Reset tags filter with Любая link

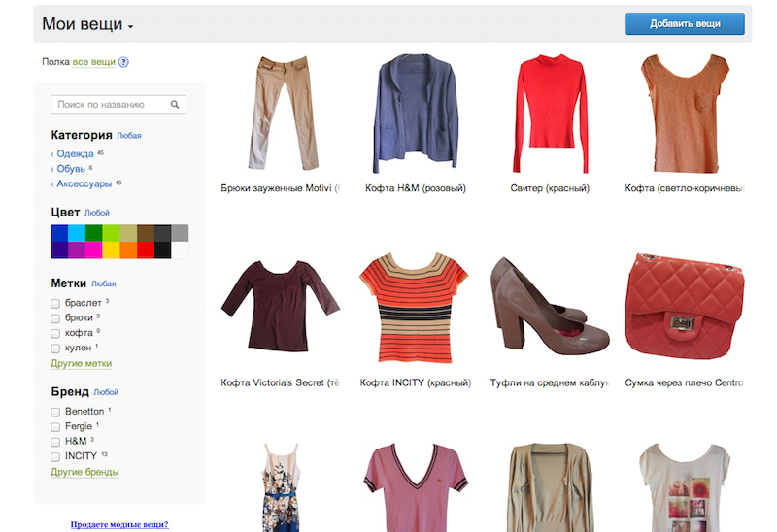click(x=104, y=283)
